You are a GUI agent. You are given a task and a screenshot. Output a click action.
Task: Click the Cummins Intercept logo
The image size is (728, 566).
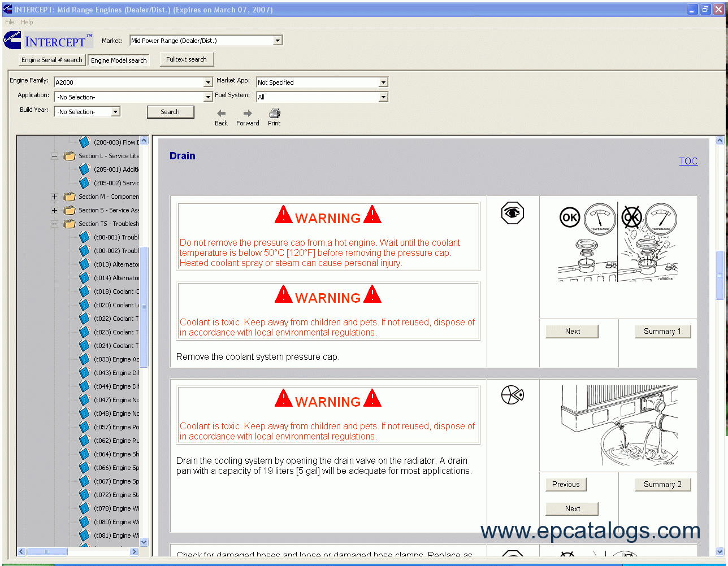click(47, 41)
